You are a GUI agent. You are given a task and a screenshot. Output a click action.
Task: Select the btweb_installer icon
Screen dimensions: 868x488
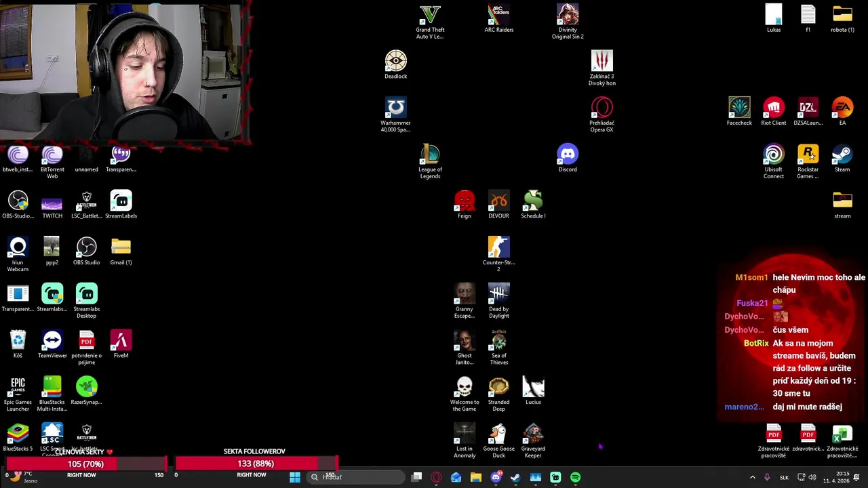(18, 159)
